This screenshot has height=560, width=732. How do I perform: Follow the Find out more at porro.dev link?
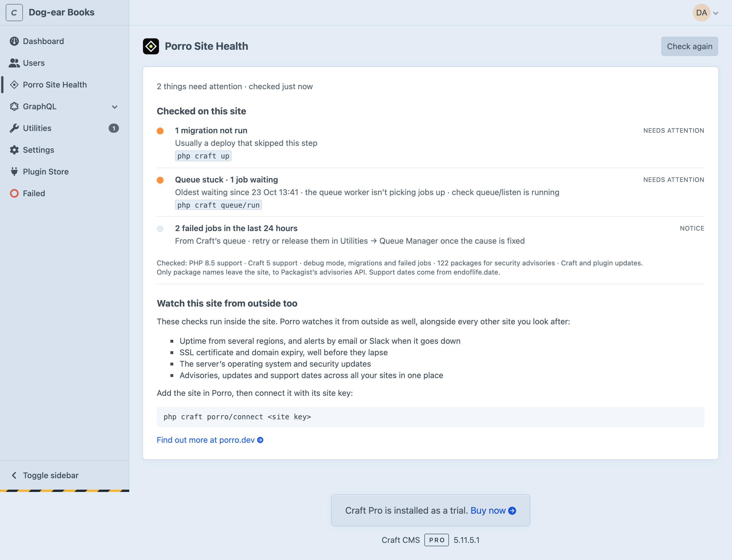(210, 440)
